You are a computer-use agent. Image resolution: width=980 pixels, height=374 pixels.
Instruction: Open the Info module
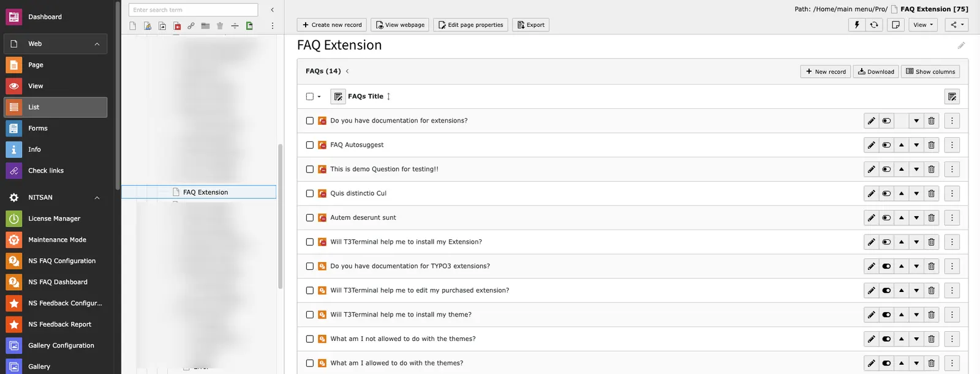(x=56, y=149)
